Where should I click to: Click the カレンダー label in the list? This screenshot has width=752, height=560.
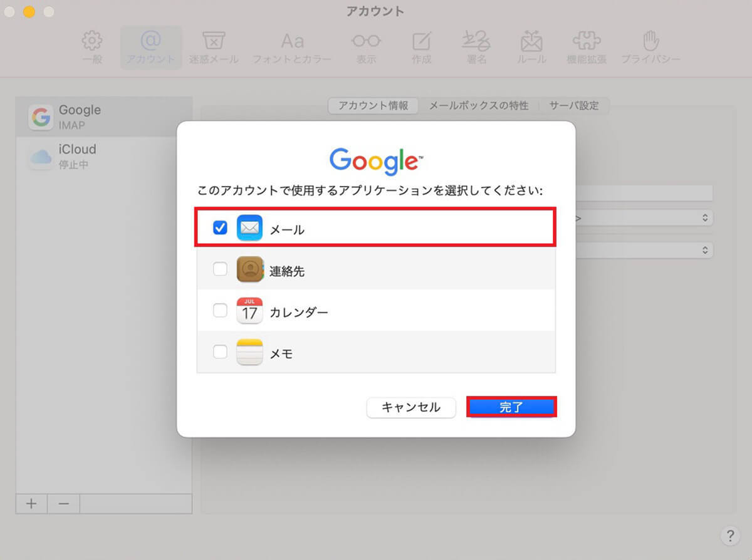(x=299, y=312)
